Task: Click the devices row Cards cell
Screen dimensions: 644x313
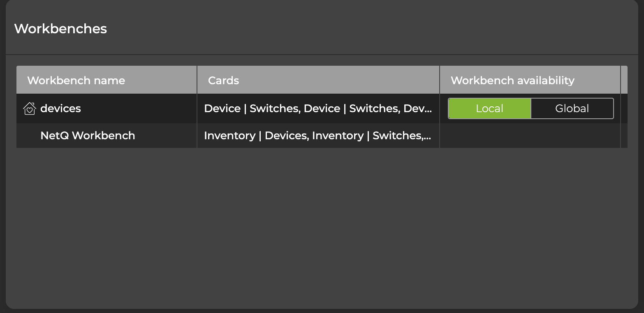Action: [317, 108]
